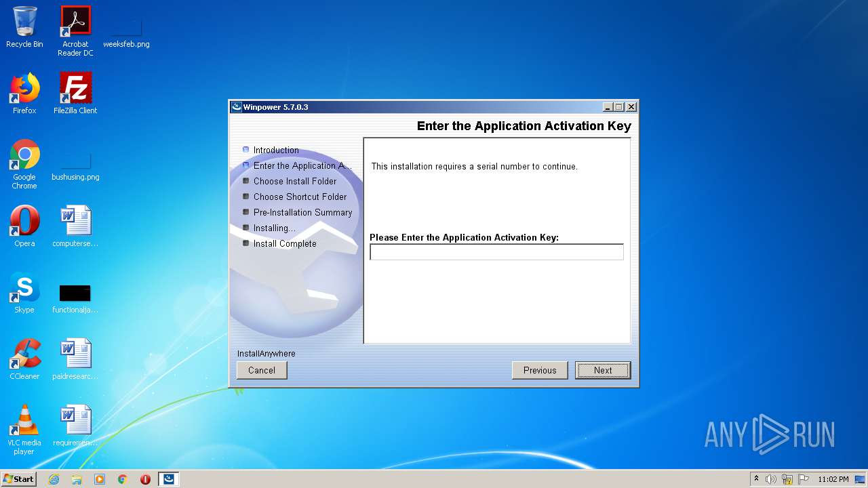Open the Recycle Bin desktop icon
This screenshot has width=868, height=488.
tap(24, 27)
